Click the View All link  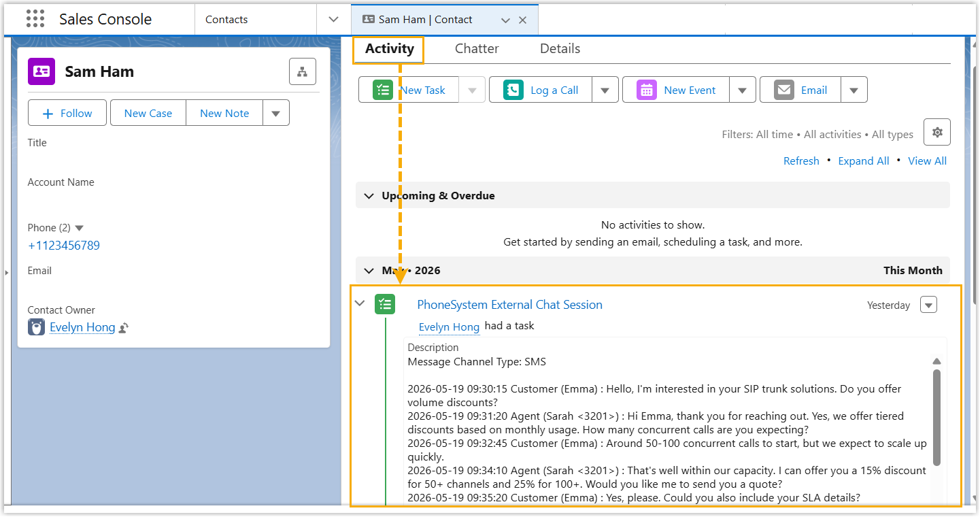coord(927,161)
